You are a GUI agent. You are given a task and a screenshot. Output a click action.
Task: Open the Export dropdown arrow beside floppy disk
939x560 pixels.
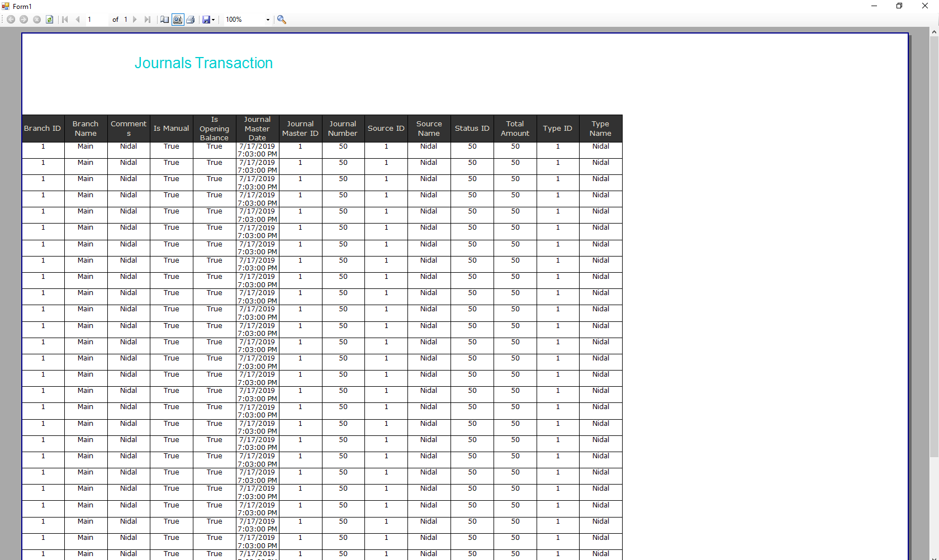tap(213, 20)
